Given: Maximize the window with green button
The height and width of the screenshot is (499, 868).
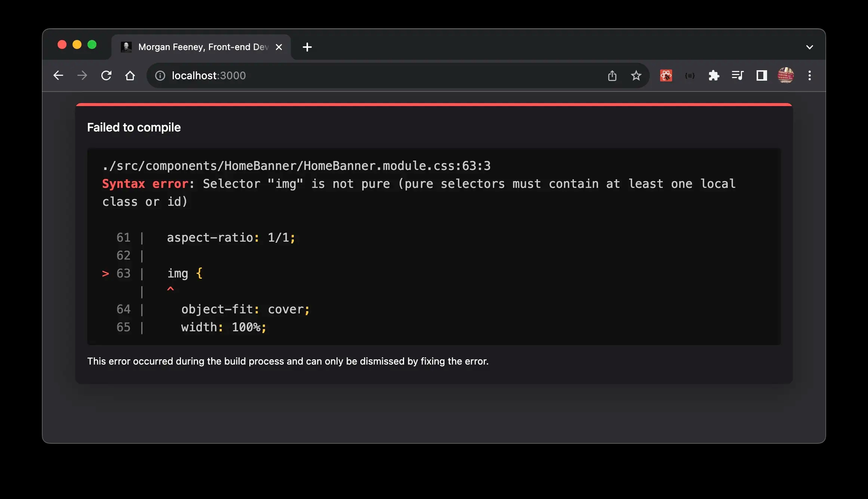Looking at the screenshot, I should (x=92, y=45).
